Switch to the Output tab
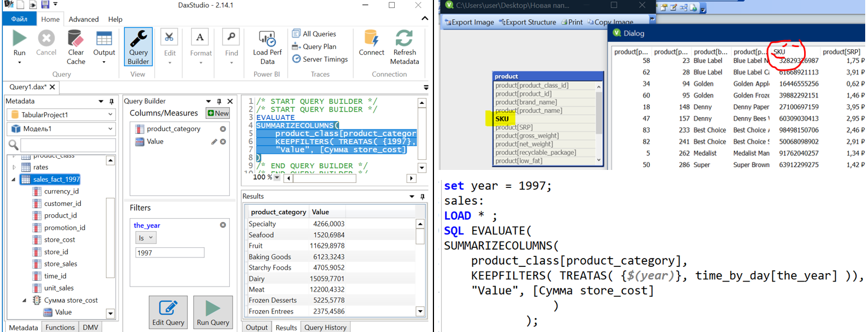The height and width of the screenshot is (332, 868). click(x=257, y=328)
